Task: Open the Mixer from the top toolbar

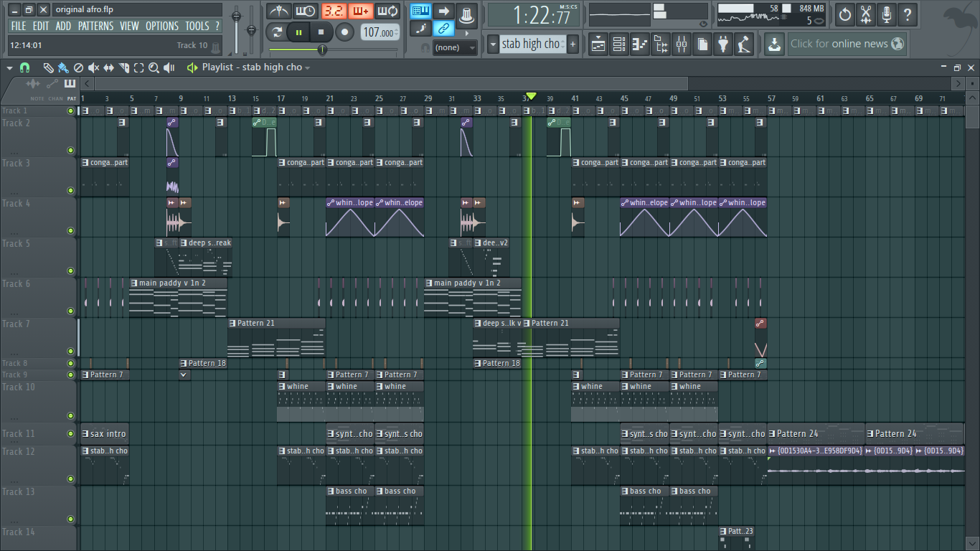Action: tap(681, 44)
